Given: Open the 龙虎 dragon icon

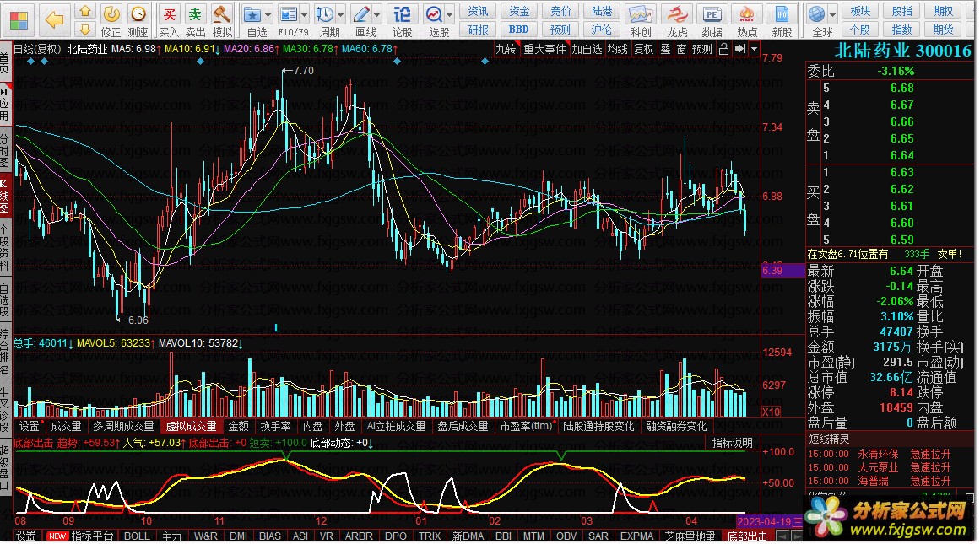Looking at the screenshot, I should click(x=677, y=14).
